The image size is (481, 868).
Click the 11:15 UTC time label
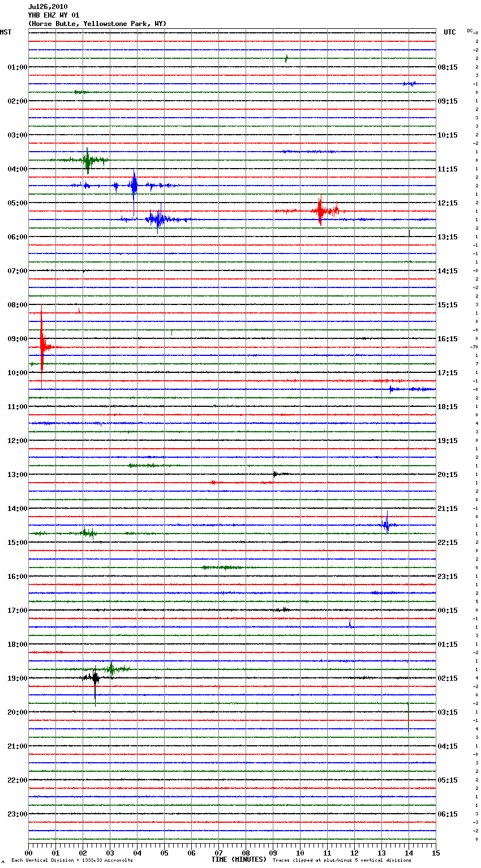448,169
